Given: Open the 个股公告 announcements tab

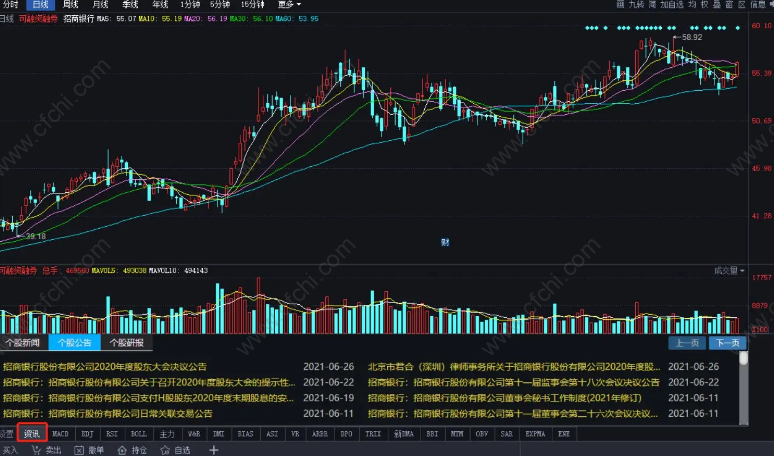Looking at the screenshot, I should coord(75,342).
